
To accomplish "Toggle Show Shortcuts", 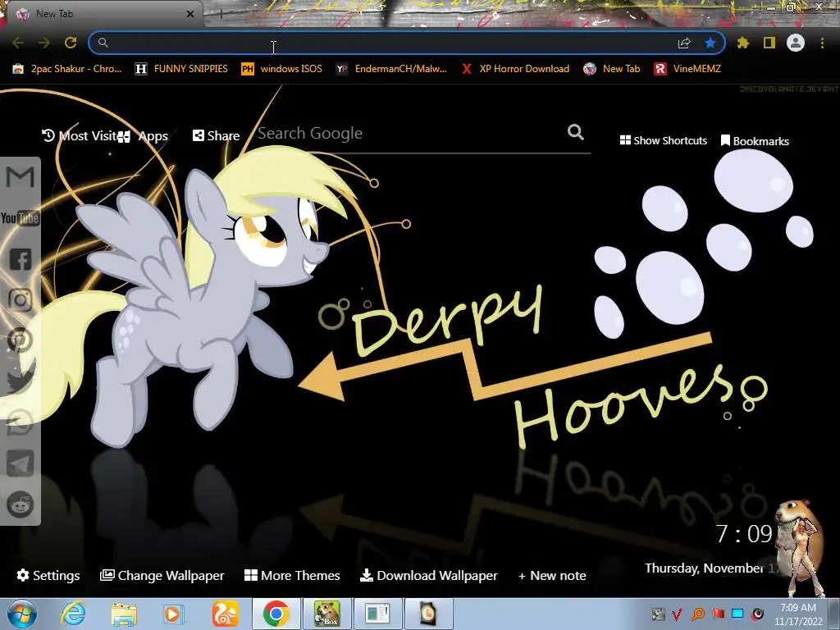I will (x=663, y=140).
